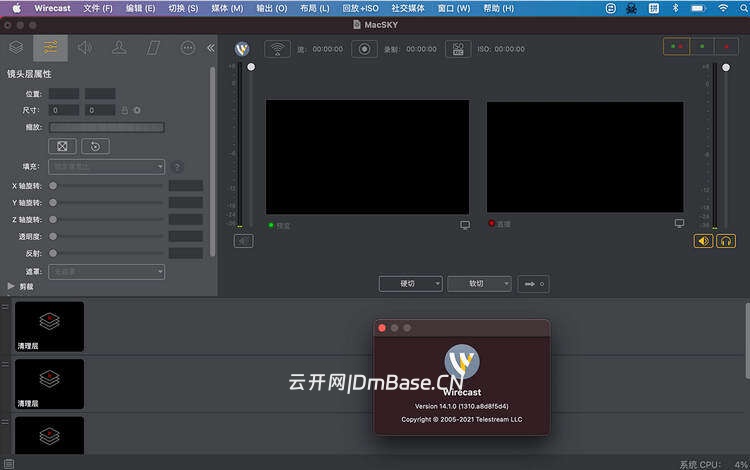Open the Replay + ISO menu
Screen dimensions: 750x470
pyautogui.click(x=360, y=8)
